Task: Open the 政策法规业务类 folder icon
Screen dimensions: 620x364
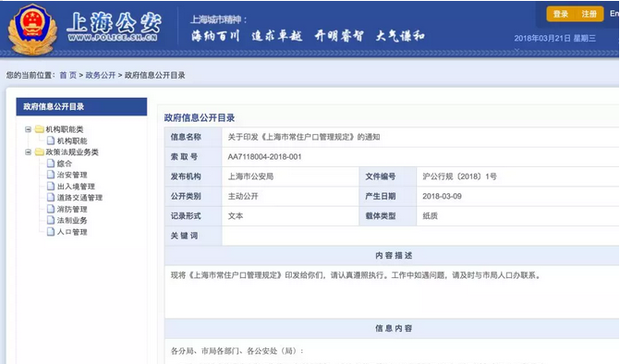Action: pos(39,152)
